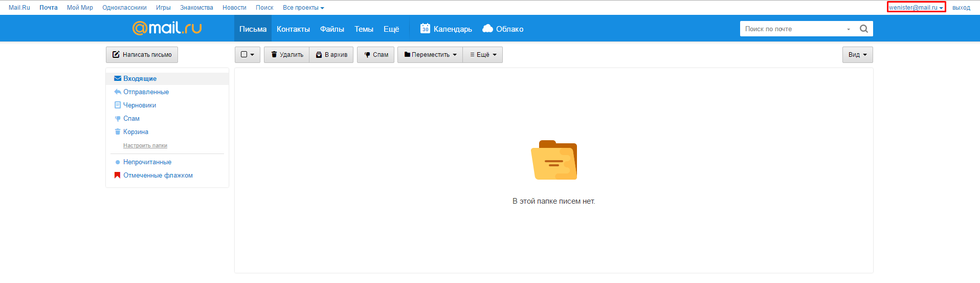Open the Письма tab
The image size is (980, 283).
(253, 29)
